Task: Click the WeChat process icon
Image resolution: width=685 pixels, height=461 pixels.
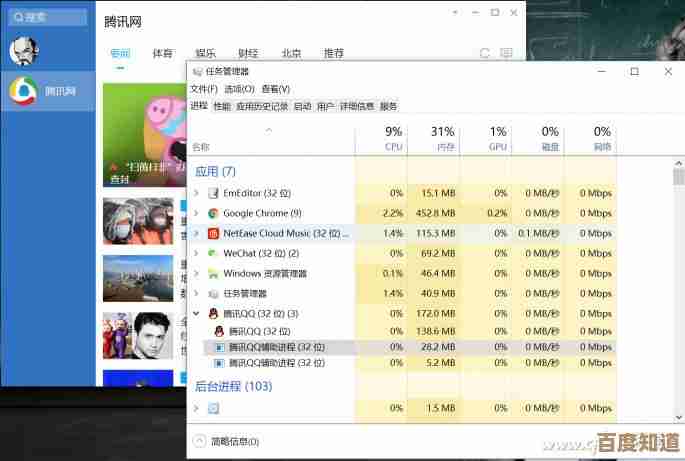Action: pos(213,253)
